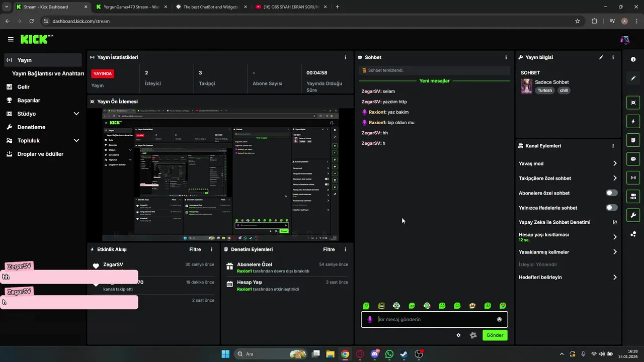Click Raxion1 link under Abonelere Özel

click(244, 271)
